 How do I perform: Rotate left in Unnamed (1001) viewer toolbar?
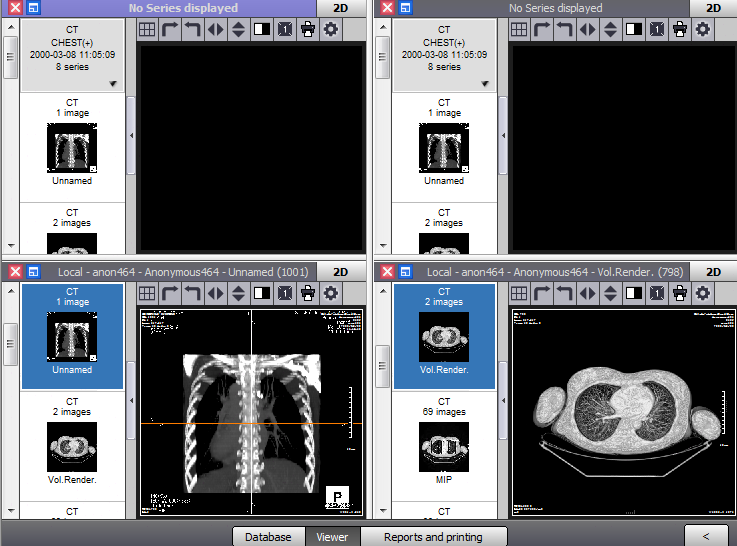point(193,294)
